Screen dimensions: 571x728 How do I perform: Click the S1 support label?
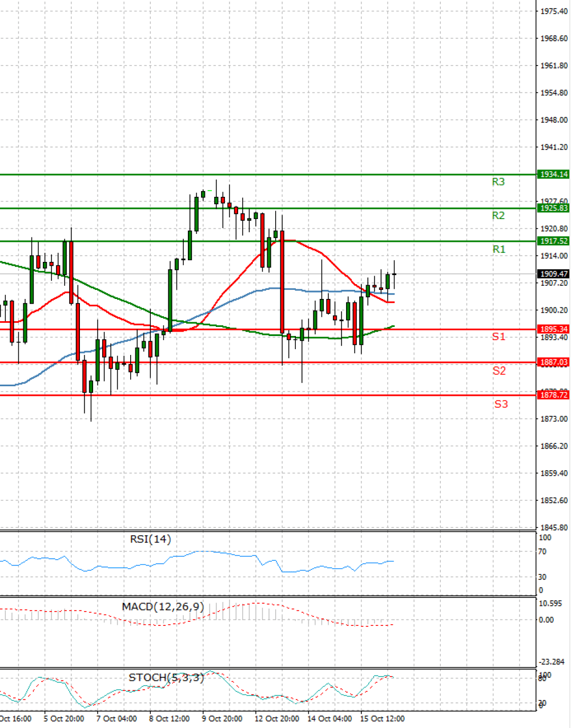[x=499, y=337]
